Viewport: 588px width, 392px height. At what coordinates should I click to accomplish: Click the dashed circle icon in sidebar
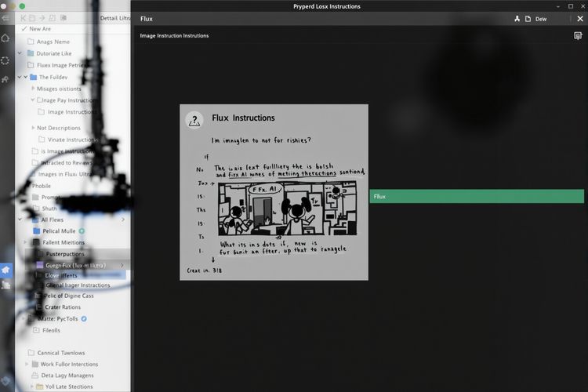(6, 60)
